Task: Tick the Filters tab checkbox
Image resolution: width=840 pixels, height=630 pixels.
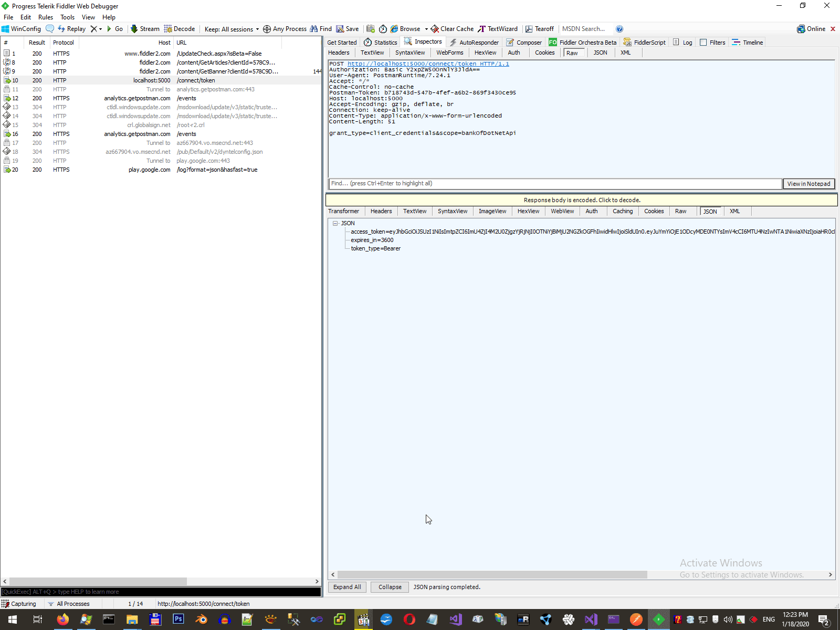Action: click(703, 43)
